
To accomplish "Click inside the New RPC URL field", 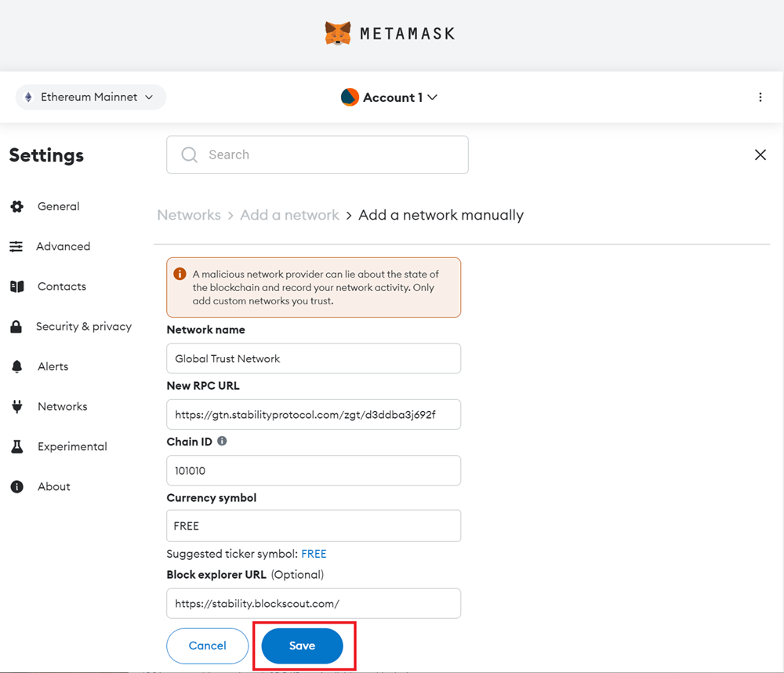I will (x=314, y=414).
